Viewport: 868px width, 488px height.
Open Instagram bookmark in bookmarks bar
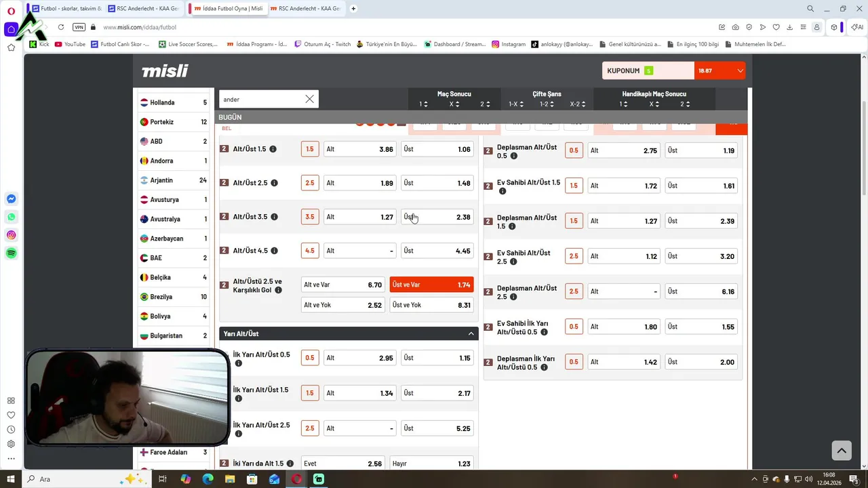click(x=509, y=44)
